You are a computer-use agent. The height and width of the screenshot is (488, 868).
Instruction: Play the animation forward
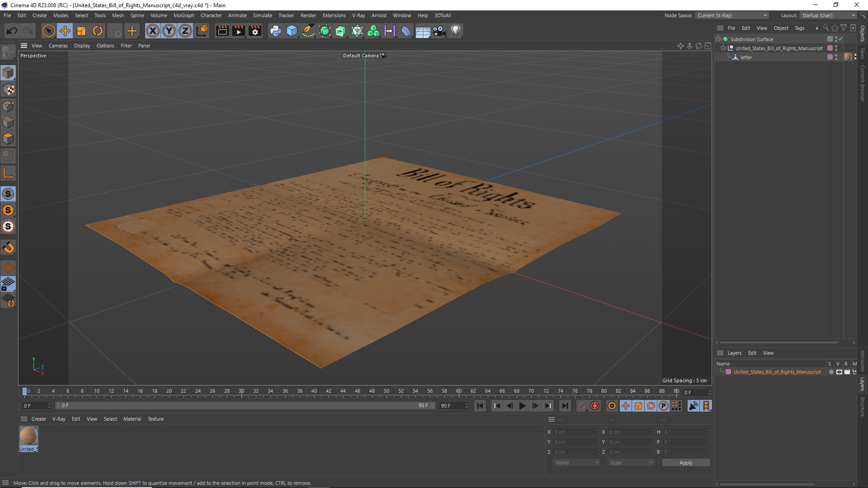523,406
